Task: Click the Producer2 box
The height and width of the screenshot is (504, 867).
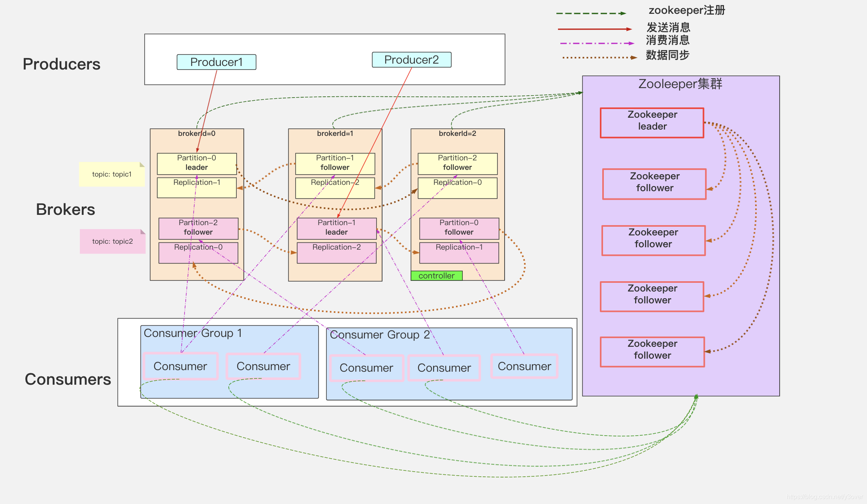Action: pyautogui.click(x=411, y=60)
